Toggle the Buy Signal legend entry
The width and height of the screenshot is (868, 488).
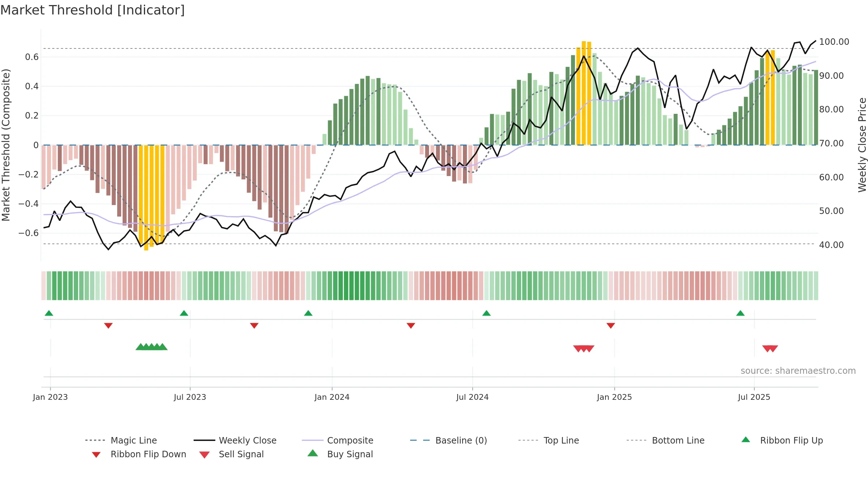coord(340,454)
